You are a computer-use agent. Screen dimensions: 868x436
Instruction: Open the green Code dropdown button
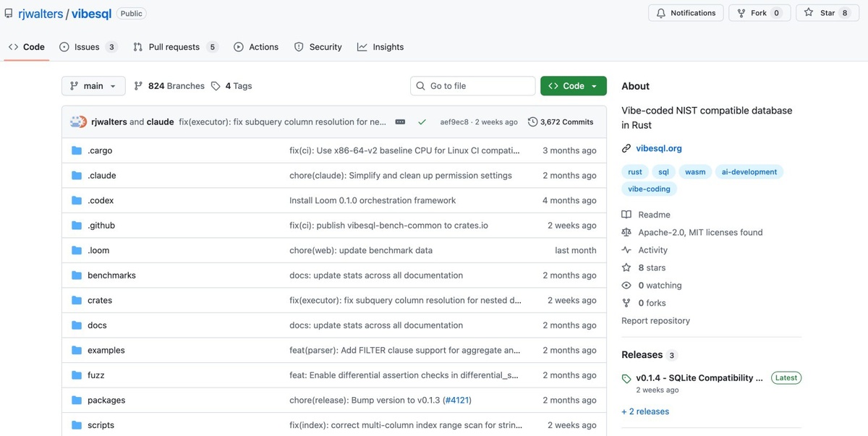pos(573,86)
